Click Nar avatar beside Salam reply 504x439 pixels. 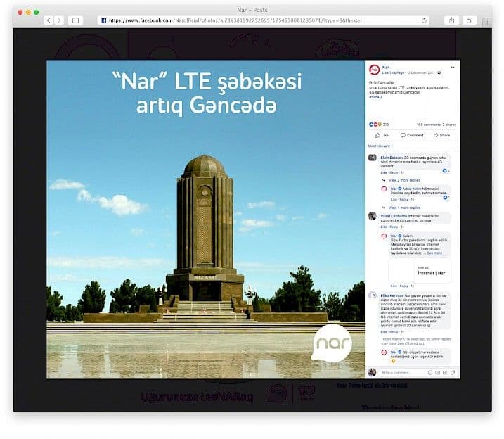pyautogui.click(x=384, y=236)
